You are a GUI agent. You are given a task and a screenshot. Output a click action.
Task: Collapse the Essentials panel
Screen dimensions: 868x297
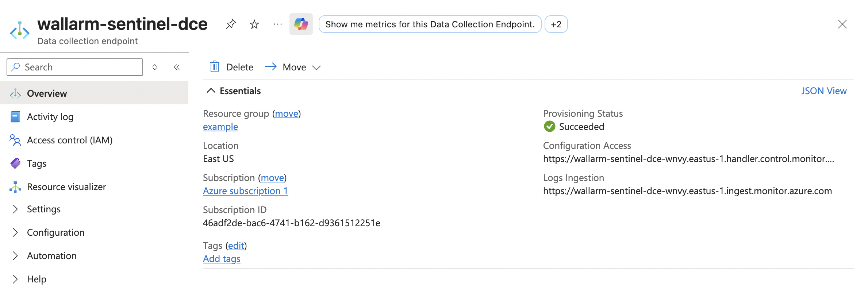coord(211,90)
